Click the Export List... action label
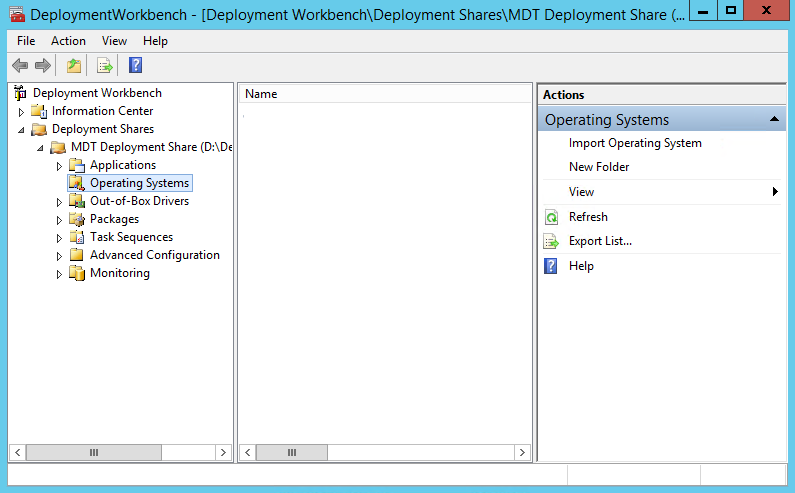This screenshot has width=795, height=493. 600,241
